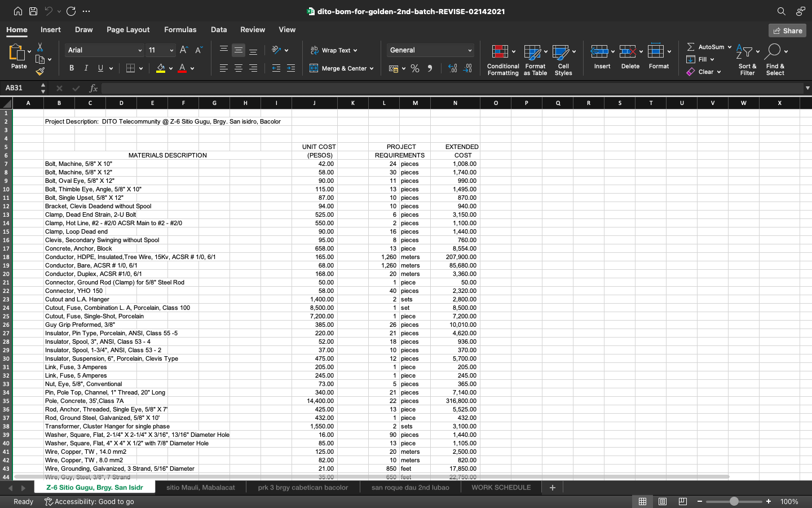Viewport: 812px width, 508px height.
Task: Expand the borders dropdown arrow
Action: pyautogui.click(x=141, y=68)
